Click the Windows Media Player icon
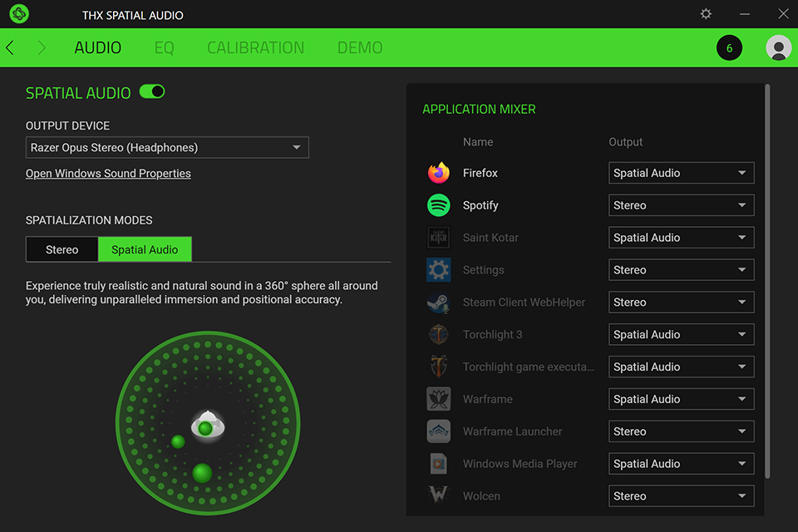Screen dimensions: 798x532 [438, 463]
